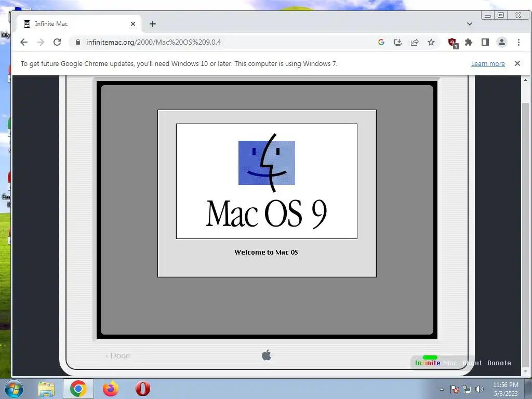Open the Chrome profile avatar
Image resolution: width=532 pixels, height=399 pixels.
point(502,42)
